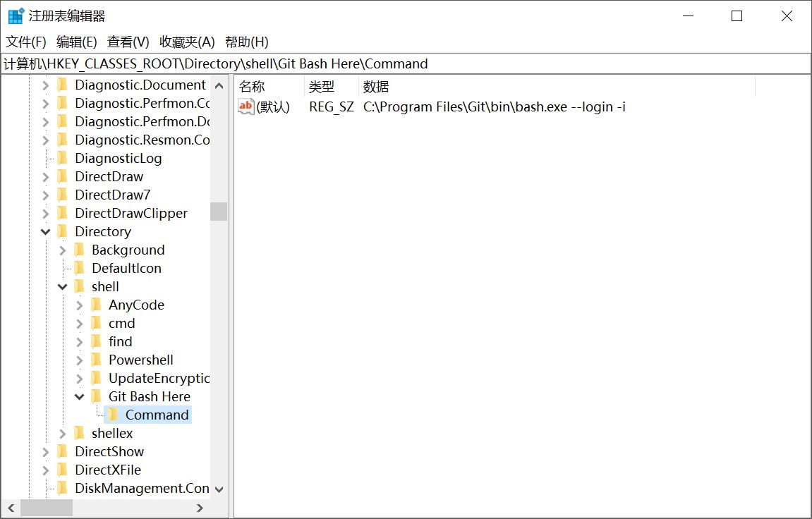Select the DiagnosticLog key
Screen dimensions: 812x519
pos(118,158)
